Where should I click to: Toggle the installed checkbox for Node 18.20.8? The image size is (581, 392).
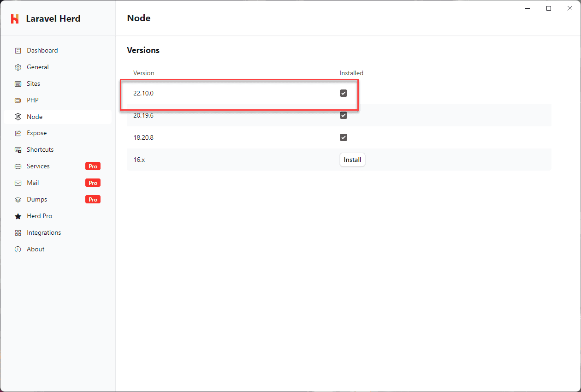[x=343, y=137]
